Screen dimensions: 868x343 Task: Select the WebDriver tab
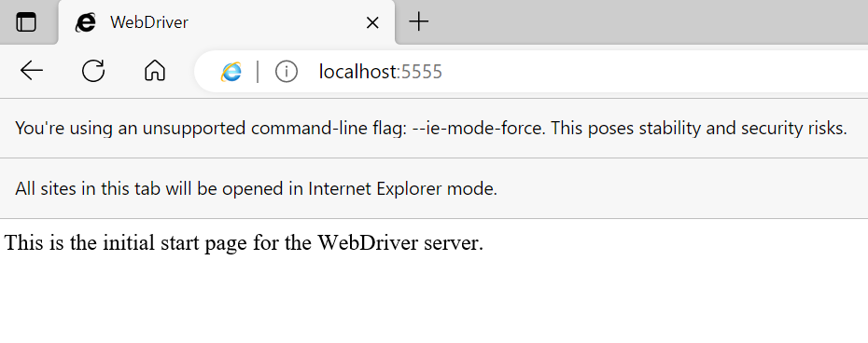[227, 22]
